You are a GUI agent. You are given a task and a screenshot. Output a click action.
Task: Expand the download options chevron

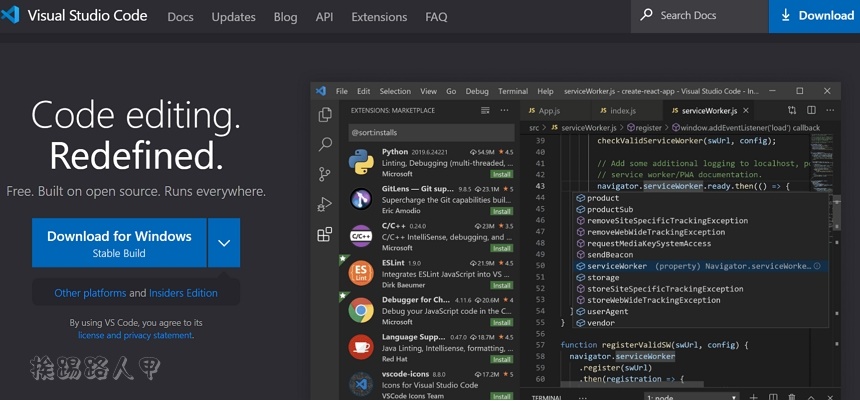pyautogui.click(x=224, y=242)
